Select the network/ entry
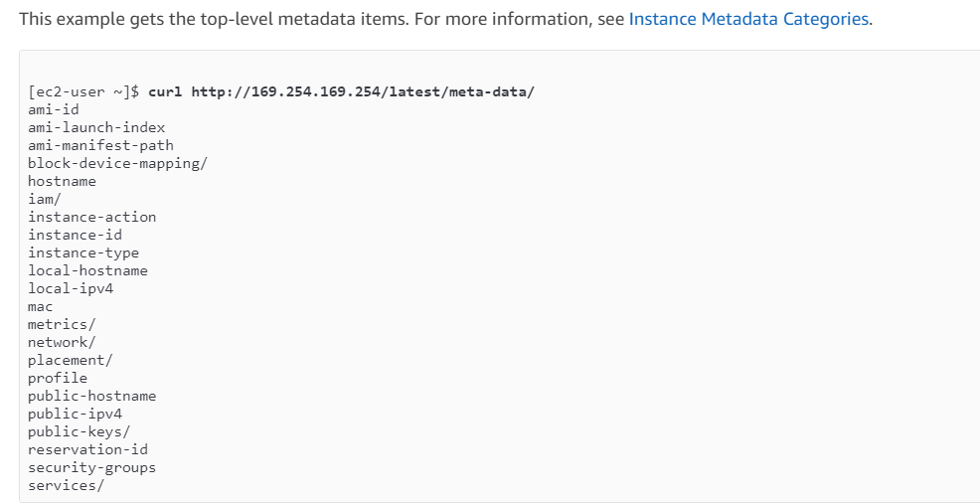980x503 pixels. point(62,342)
